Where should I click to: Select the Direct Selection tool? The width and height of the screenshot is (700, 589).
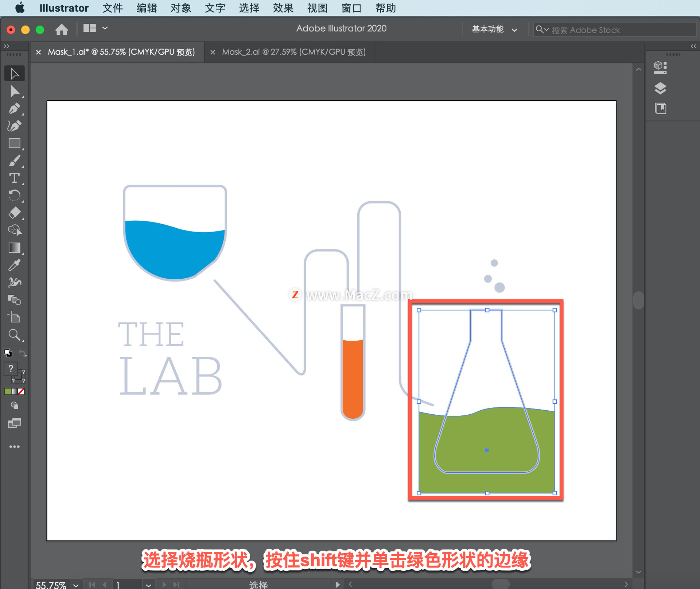(15, 91)
